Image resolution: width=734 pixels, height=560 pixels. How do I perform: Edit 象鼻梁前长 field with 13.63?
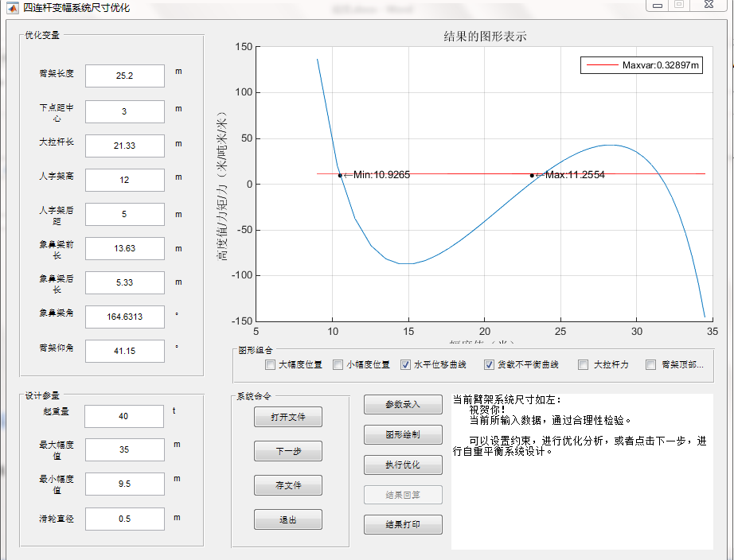point(125,248)
